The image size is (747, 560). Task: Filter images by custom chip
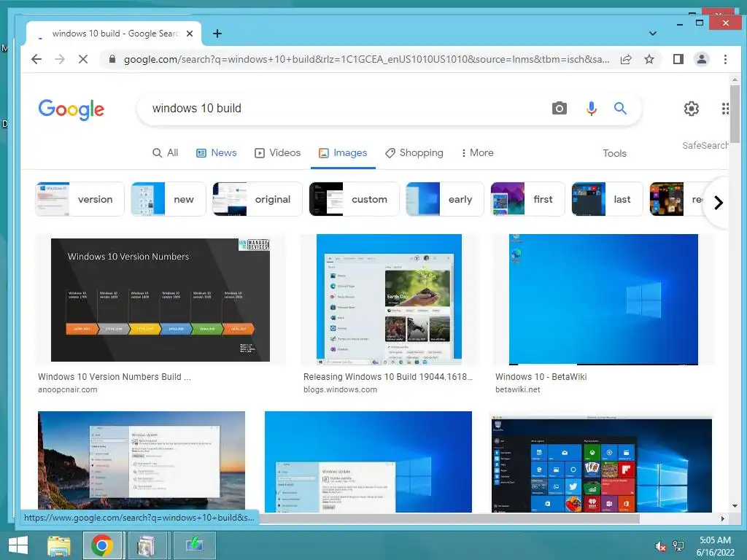(354, 199)
